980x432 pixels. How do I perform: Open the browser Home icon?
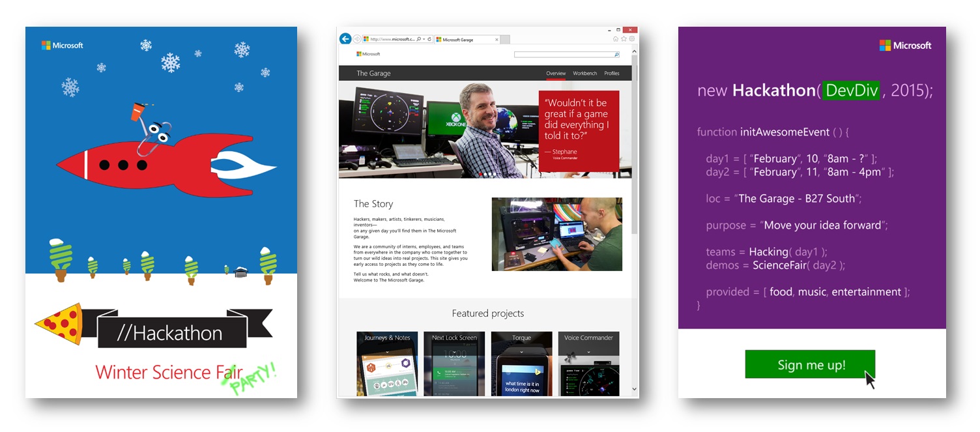616,39
